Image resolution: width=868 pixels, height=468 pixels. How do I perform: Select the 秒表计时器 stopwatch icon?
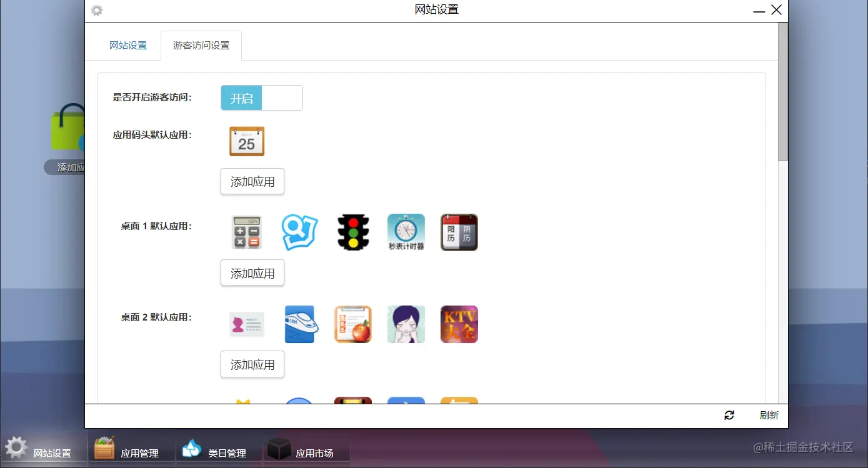[406, 232]
